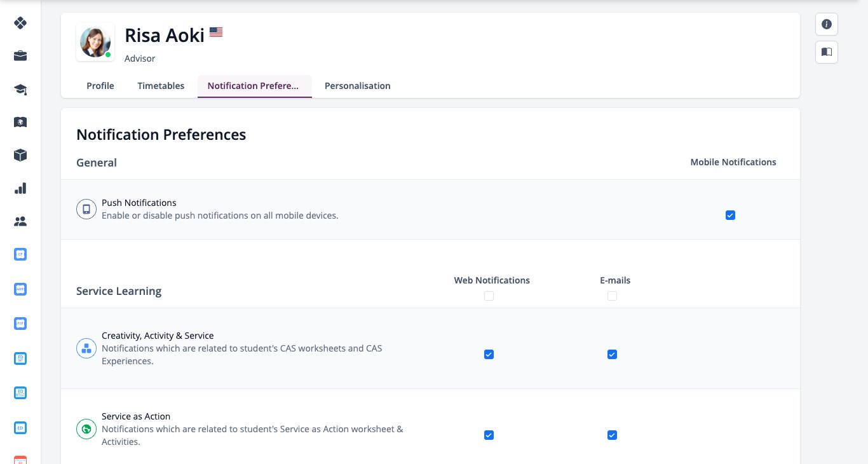Click the Creativity, Activity & Service icon
Screen dimensions: 868x464
pos(86,348)
